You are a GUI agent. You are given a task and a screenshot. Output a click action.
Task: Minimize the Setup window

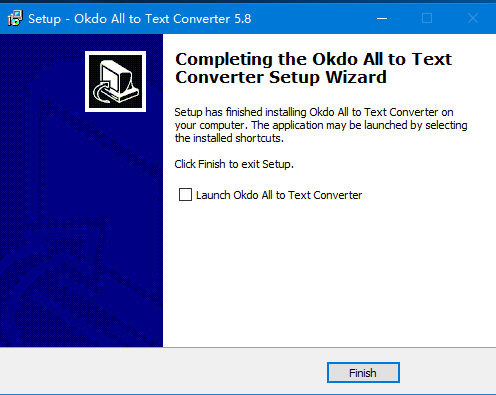pos(382,18)
